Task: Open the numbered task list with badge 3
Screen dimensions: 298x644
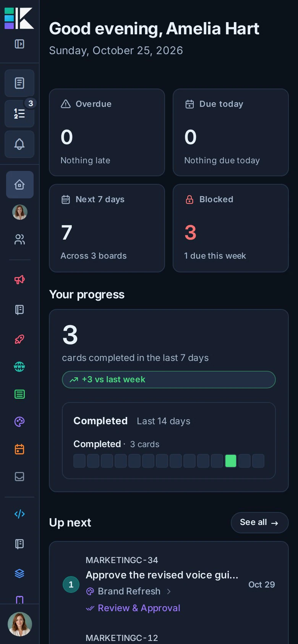Action: tap(19, 114)
